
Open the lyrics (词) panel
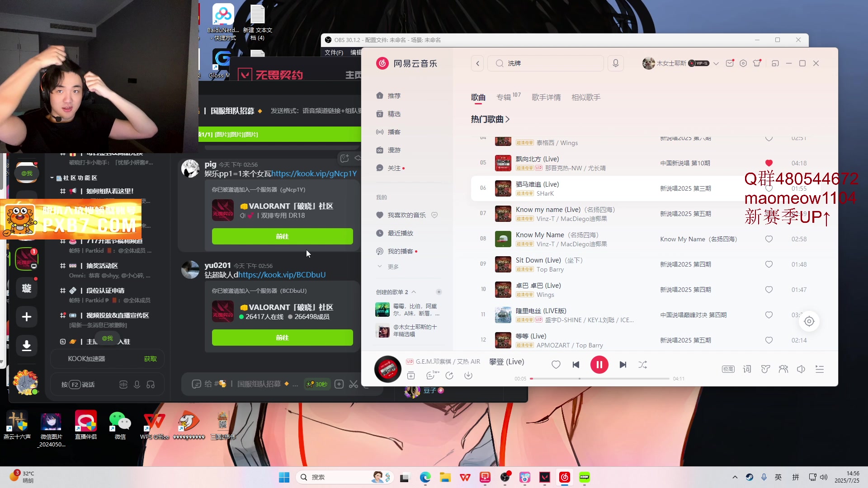click(747, 369)
